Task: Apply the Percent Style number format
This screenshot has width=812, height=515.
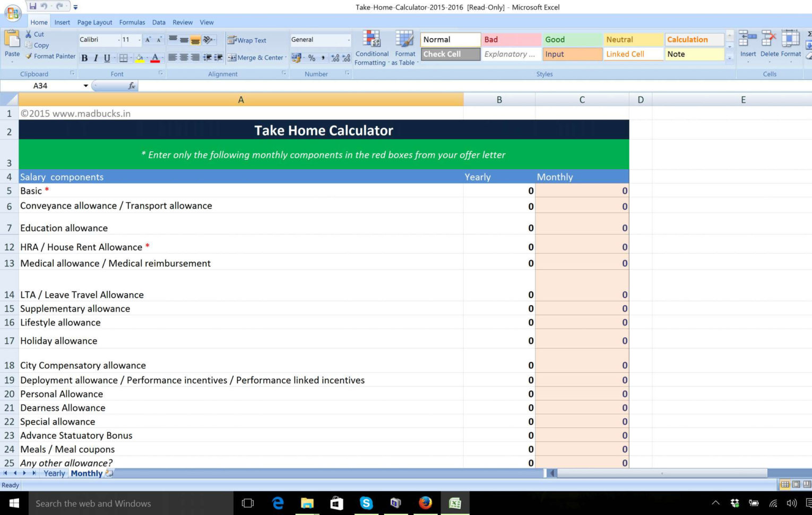Action: pyautogui.click(x=312, y=57)
